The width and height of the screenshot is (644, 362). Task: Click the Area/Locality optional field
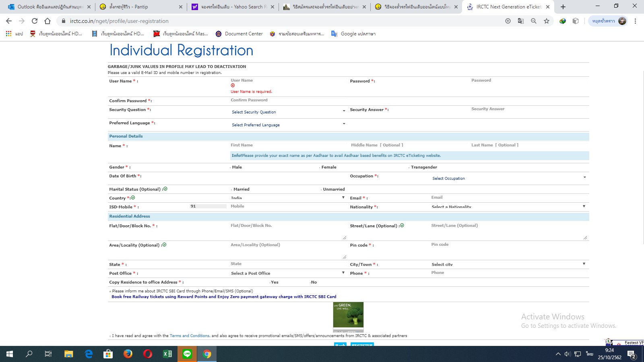(x=288, y=250)
